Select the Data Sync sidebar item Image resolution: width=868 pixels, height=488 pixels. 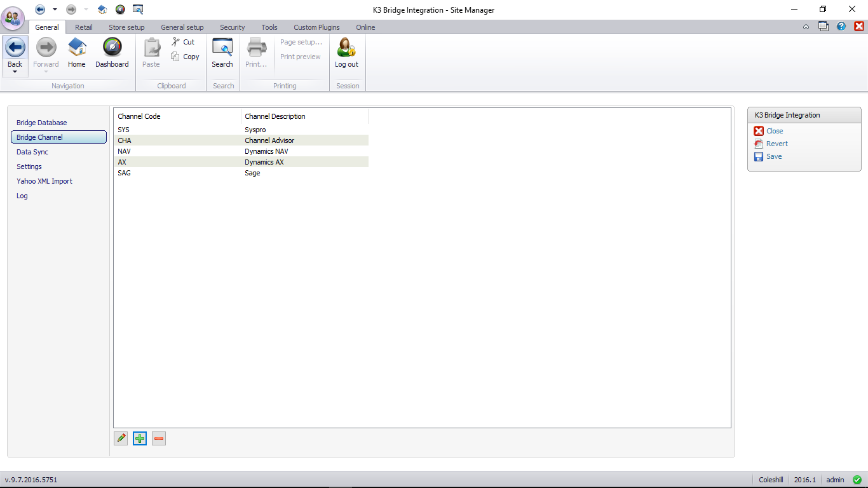(32, 152)
